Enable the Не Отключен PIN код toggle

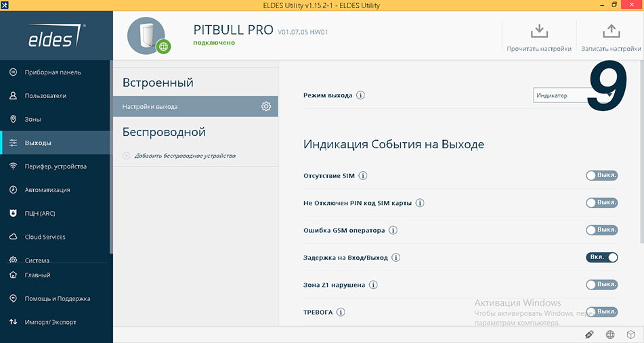pos(602,203)
